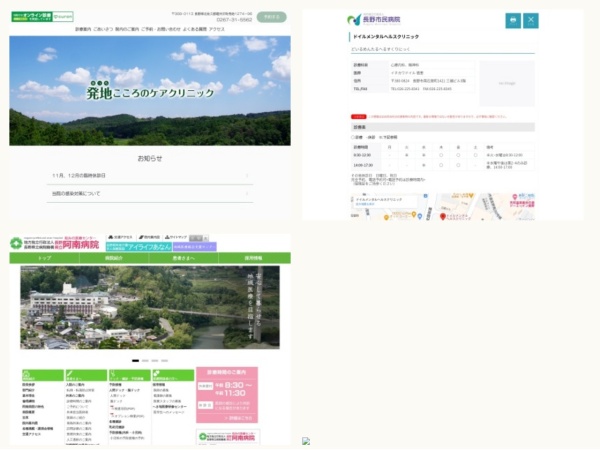Close the Nagano Municipal Hospital clinic panel
Screen dimensions: 600x450
[530, 20]
